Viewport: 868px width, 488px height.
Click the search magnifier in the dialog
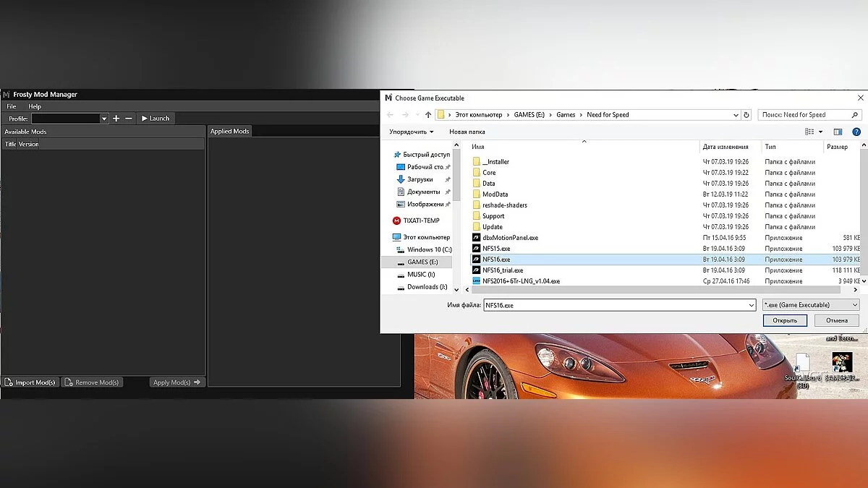(855, 114)
